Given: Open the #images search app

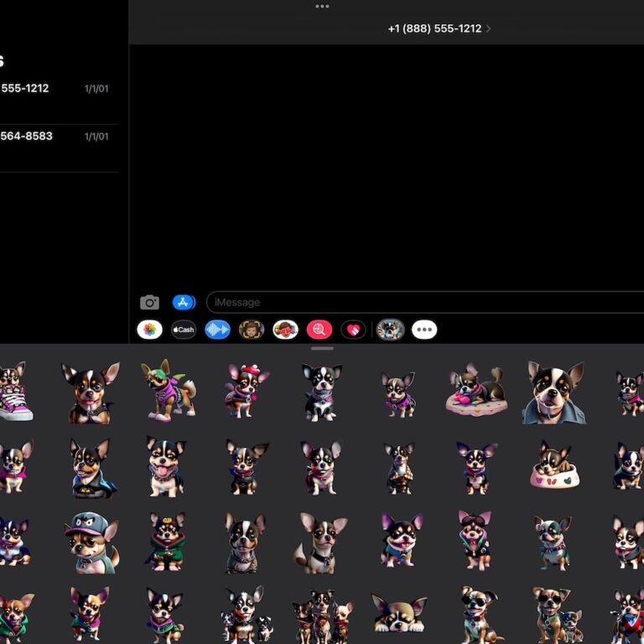Looking at the screenshot, I should 319,330.
